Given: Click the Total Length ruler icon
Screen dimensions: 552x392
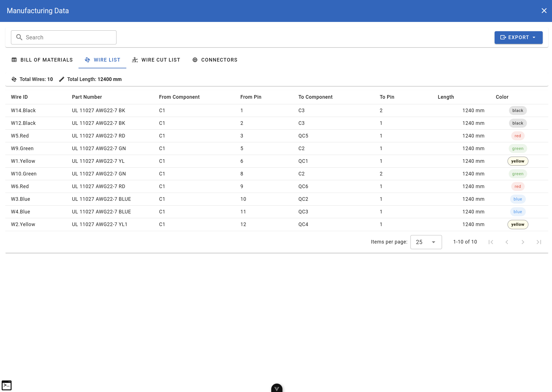Looking at the screenshot, I should 62,79.
